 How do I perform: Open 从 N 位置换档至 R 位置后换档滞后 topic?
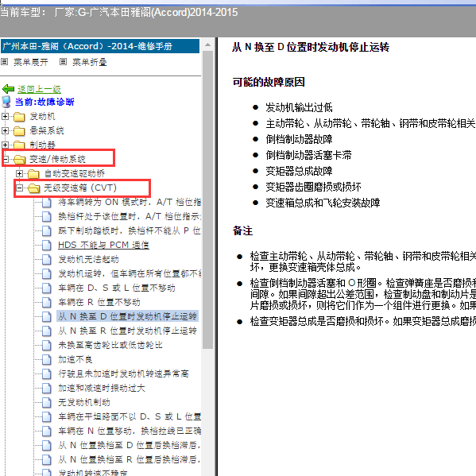coord(130,459)
